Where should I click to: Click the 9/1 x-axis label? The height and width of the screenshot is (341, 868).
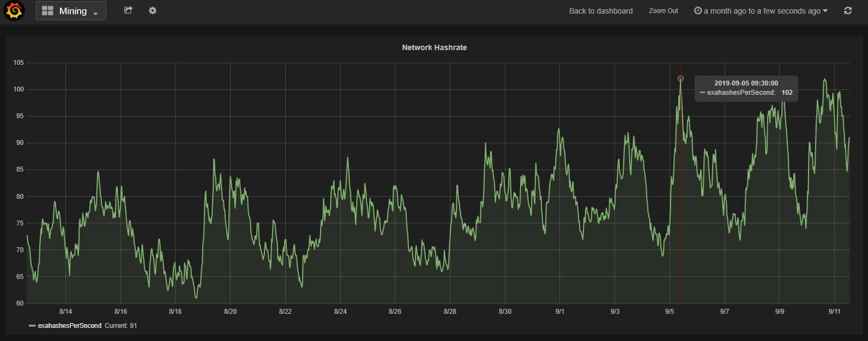pos(560,312)
